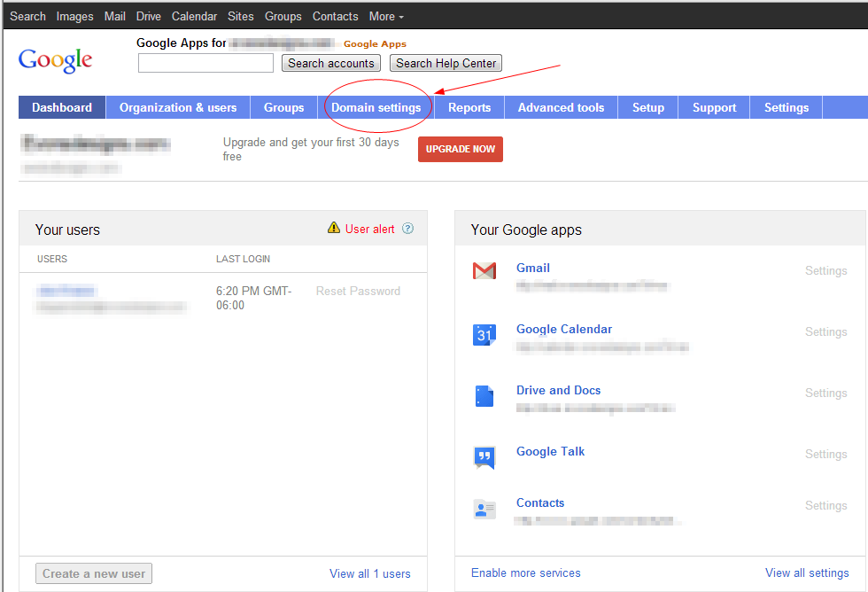The height and width of the screenshot is (592, 868).
Task: Click into the account search text field
Action: [205, 63]
